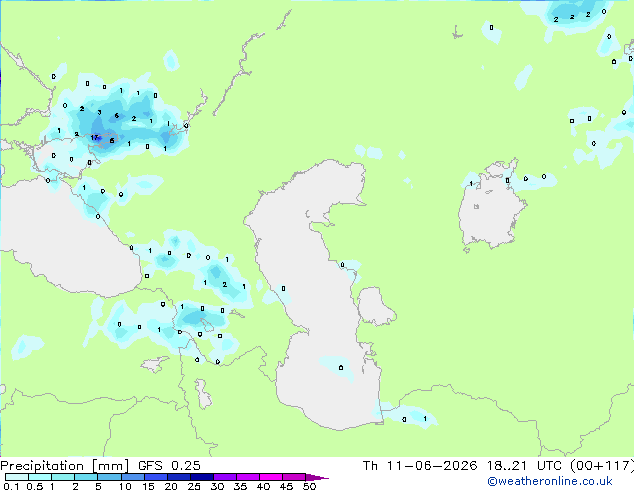Viewport: 634px width, 490px height.
Task: Click the legend tick label '15'
Action: click(x=148, y=486)
